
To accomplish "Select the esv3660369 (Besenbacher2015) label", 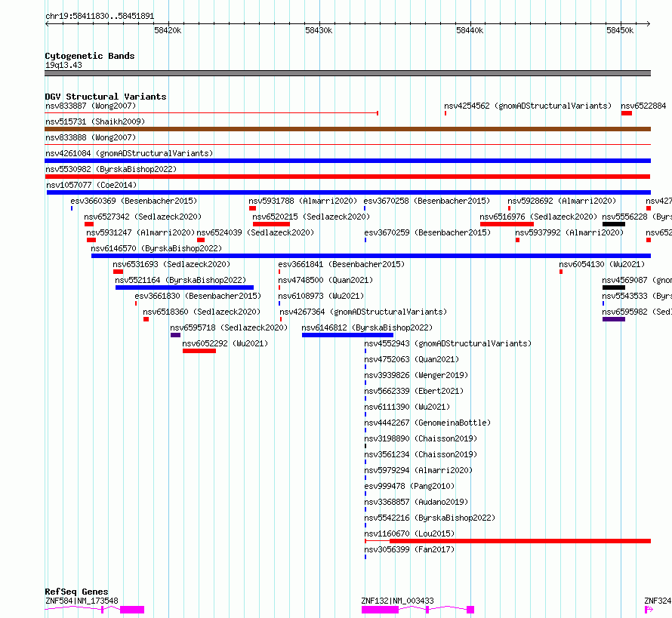I will coord(134,201).
